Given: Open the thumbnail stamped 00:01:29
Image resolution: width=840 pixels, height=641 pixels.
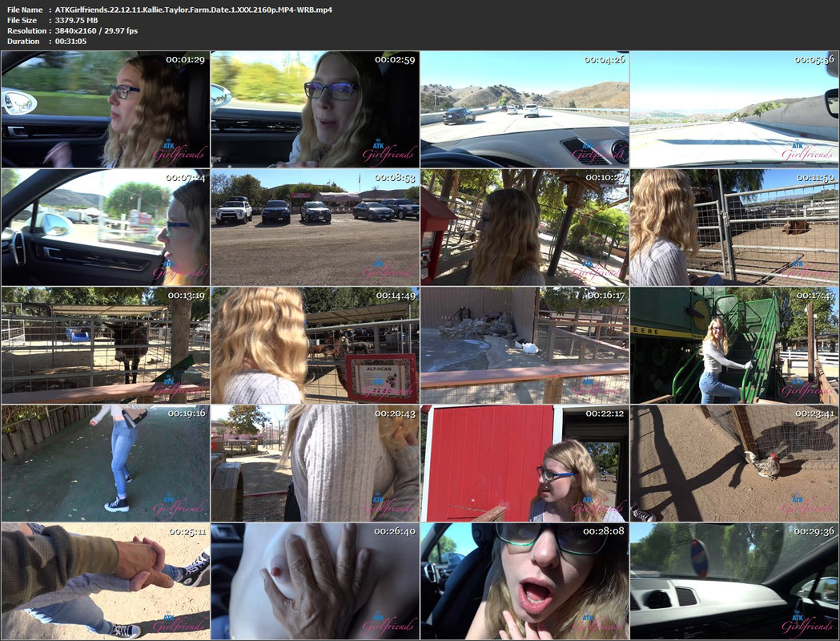Looking at the screenshot, I should point(106,109).
